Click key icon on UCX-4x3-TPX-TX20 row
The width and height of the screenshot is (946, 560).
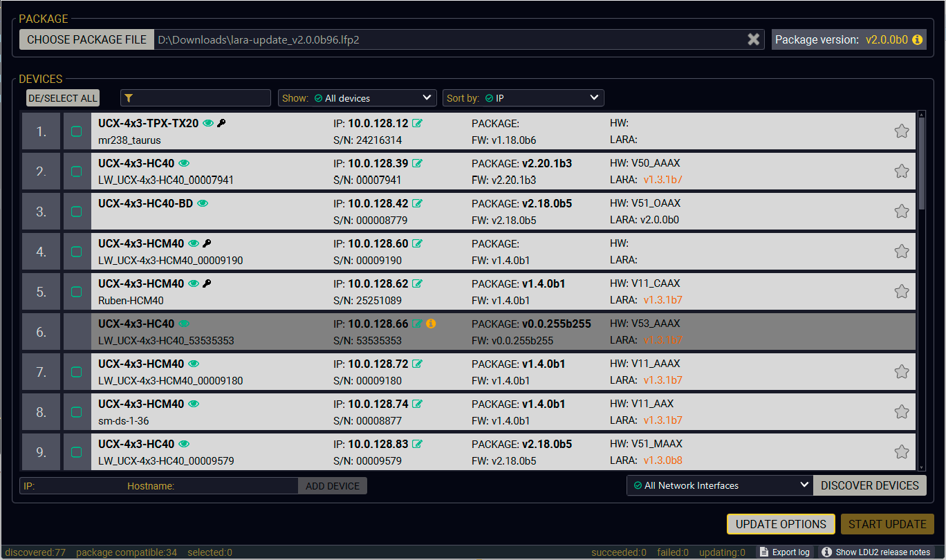221,123
